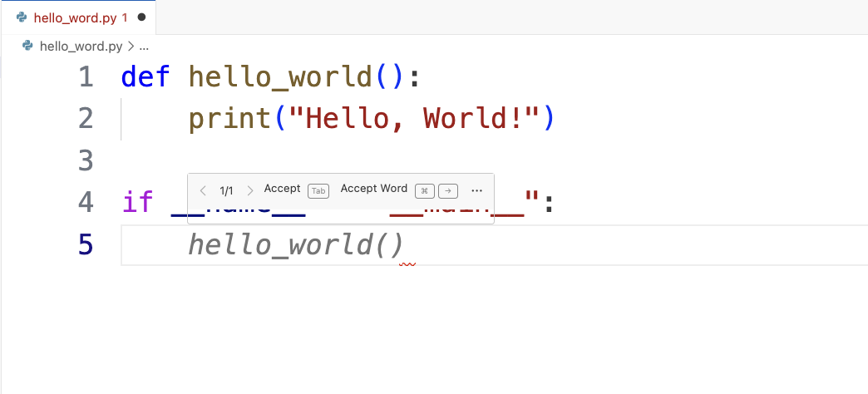Viewport: 868px width, 394px height.
Task: Click line number 5 in the gutter
Action: pyautogui.click(x=86, y=244)
